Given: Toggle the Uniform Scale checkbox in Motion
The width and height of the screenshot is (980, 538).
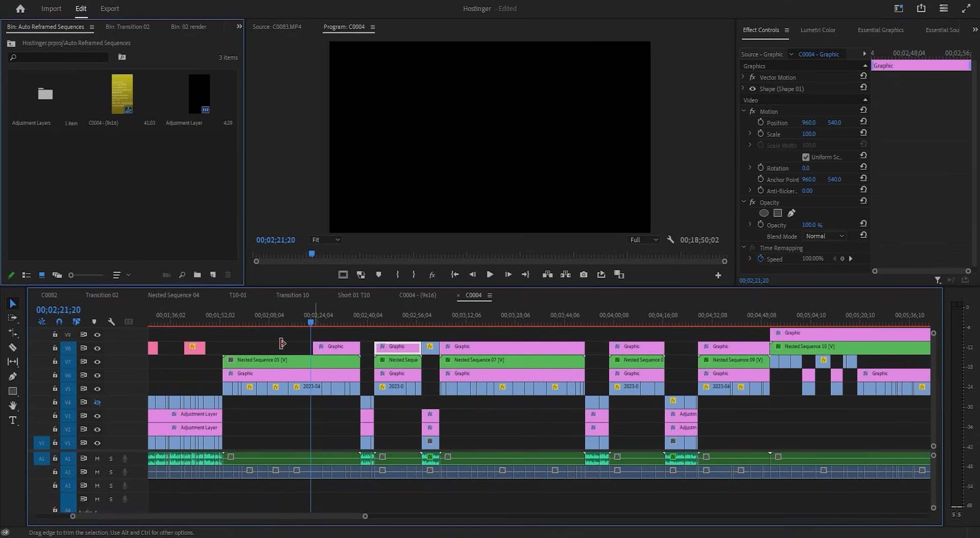Looking at the screenshot, I should pos(806,157).
